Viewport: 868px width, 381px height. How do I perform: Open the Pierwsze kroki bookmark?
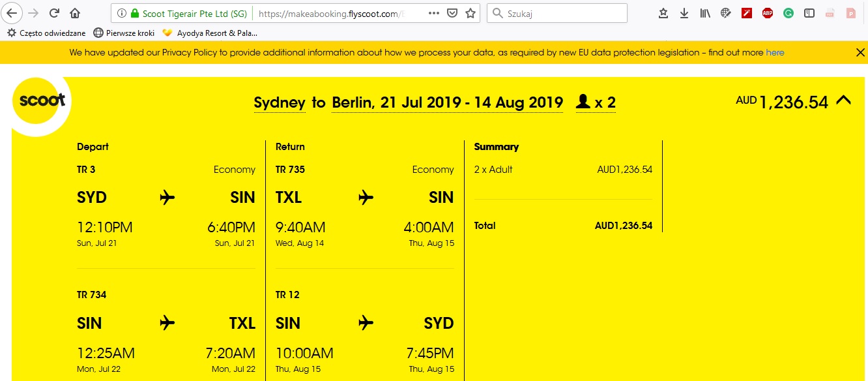point(124,33)
